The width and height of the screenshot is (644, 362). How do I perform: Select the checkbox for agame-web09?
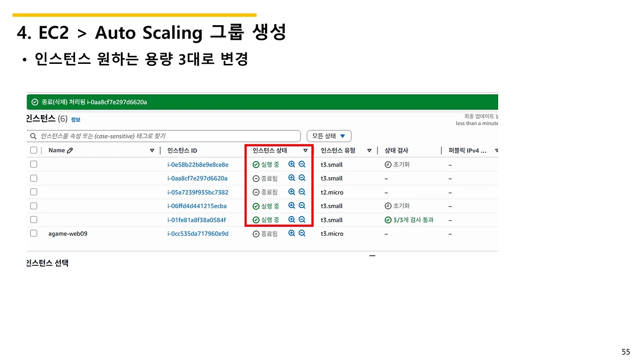(x=33, y=233)
